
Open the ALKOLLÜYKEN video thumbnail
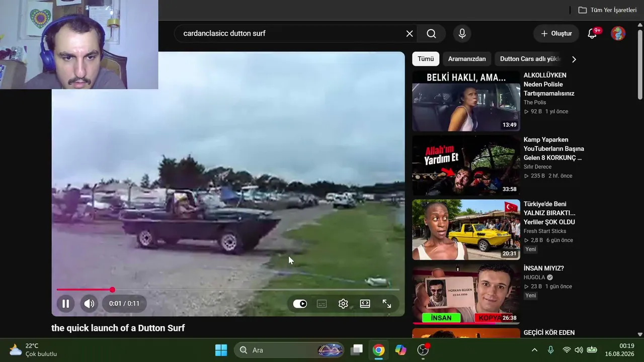466,101
